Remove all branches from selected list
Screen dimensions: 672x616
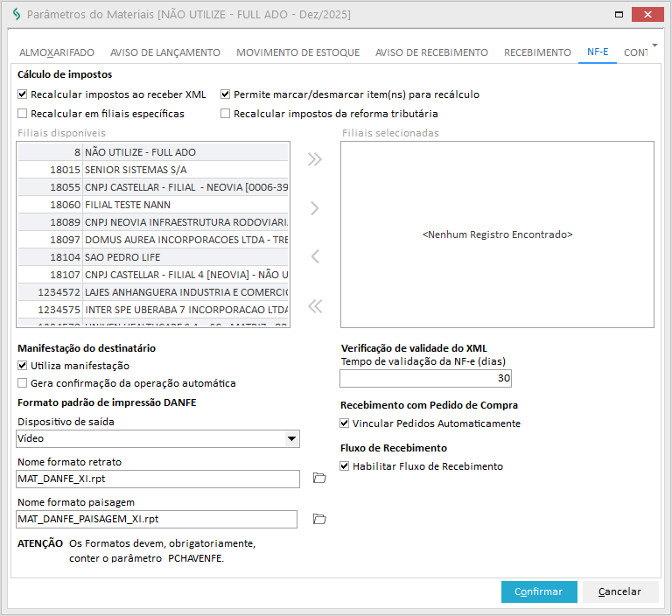click(x=315, y=306)
